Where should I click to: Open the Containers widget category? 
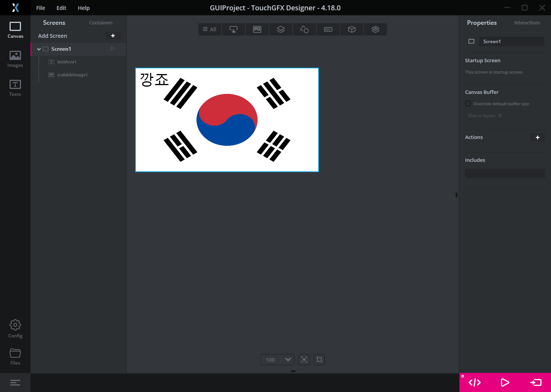click(x=281, y=29)
